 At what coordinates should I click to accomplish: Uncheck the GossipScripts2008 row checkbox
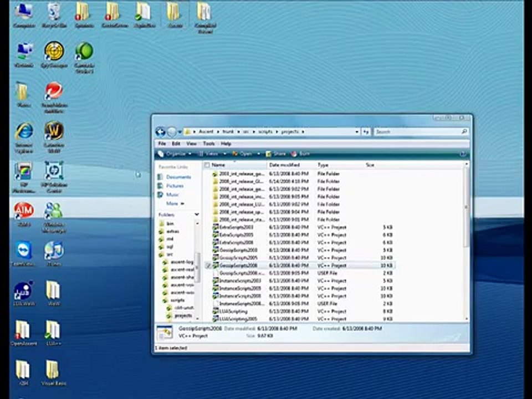pyautogui.click(x=208, y=265)
